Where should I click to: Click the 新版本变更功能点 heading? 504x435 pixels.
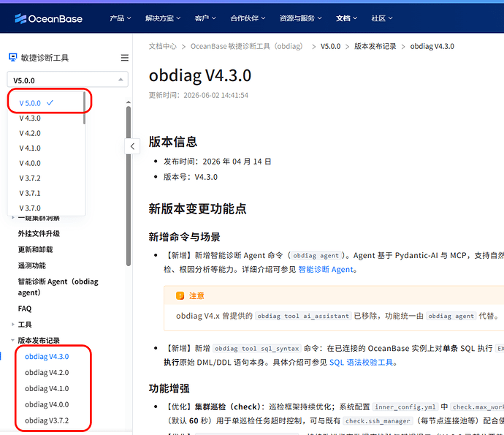(197, 209)
